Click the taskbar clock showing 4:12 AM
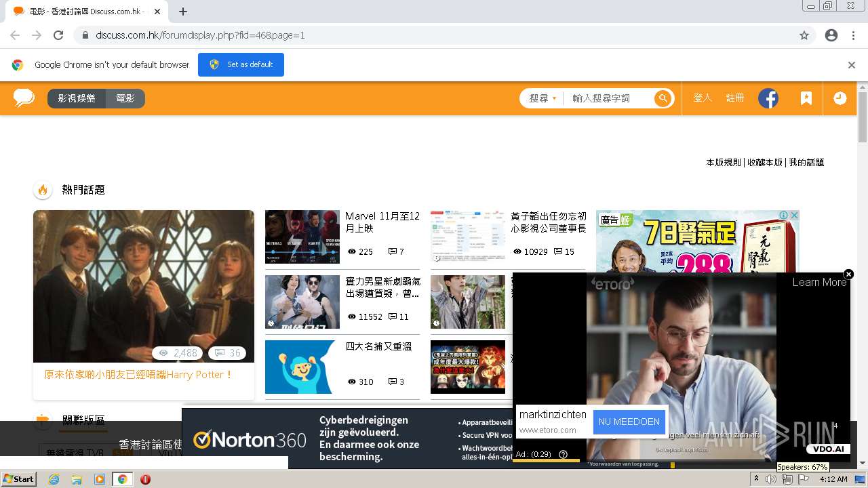This screenshot has width=868, height=488. point(833,479)
